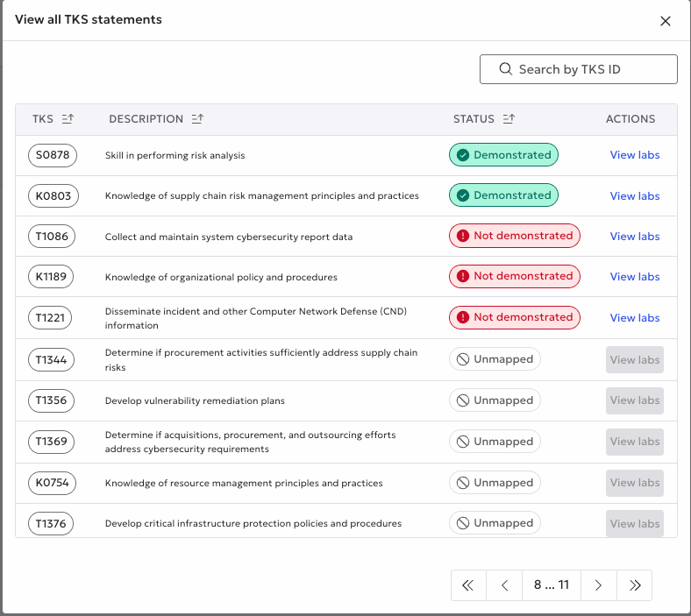Click disabled View labs for T1369
The width and height of the screenshot is (691, 616).
tap(635, 442)
